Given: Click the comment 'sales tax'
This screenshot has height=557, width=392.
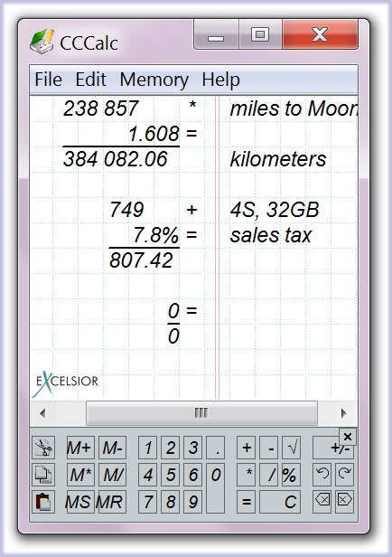Looking at the screenshot, I should 271,235.
